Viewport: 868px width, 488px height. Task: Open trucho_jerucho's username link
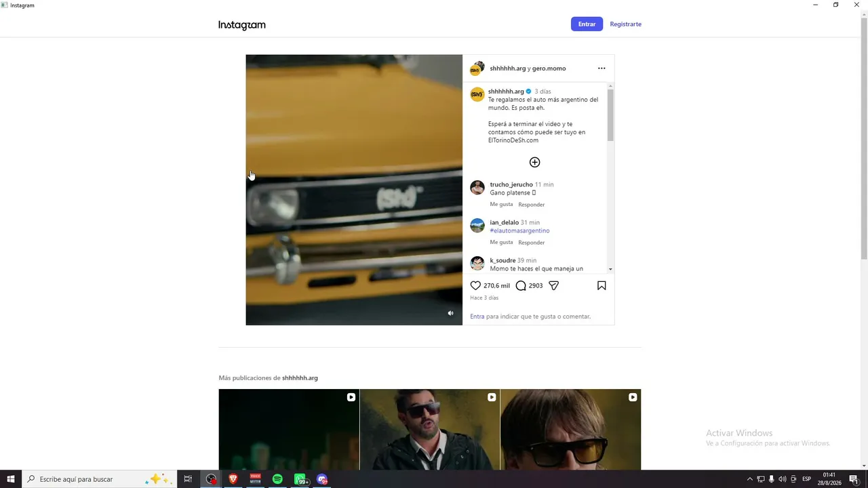[x=511, y=184]
